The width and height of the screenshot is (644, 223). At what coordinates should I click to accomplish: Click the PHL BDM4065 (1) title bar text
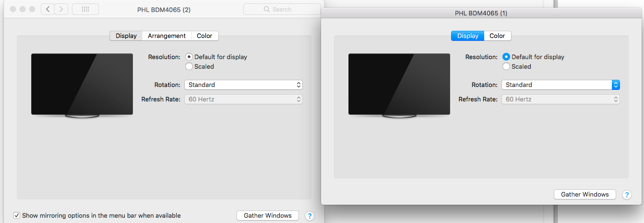[481, 13]
